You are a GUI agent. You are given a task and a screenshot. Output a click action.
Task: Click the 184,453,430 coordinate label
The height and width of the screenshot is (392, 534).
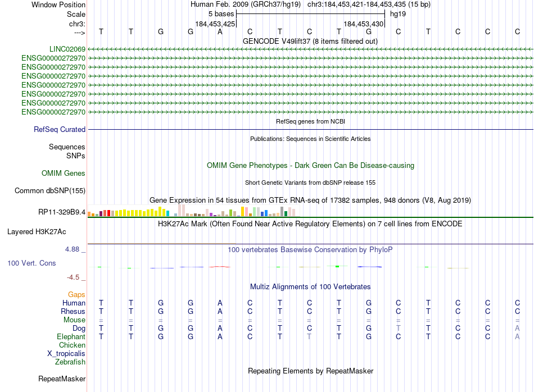[x=363, y=24]
